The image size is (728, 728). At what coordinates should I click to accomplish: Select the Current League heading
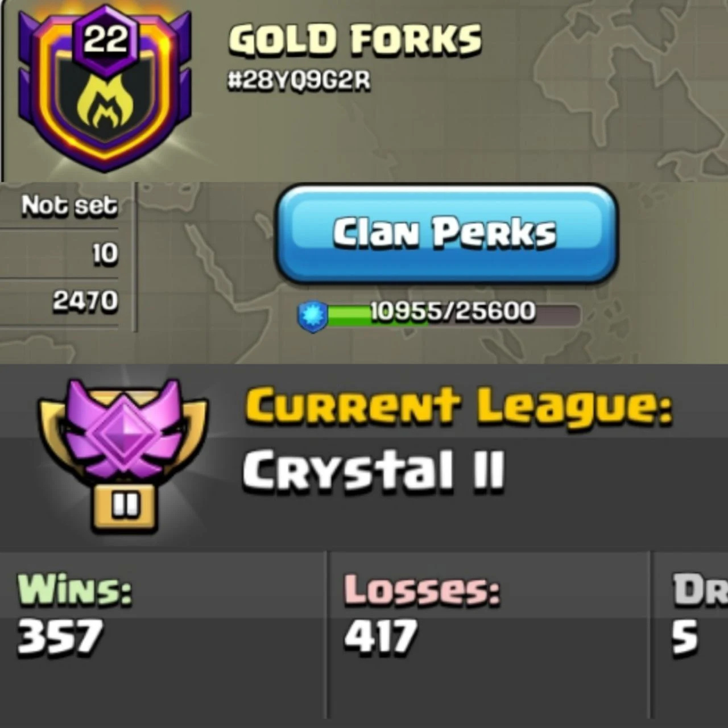click(x=458, y=406)
